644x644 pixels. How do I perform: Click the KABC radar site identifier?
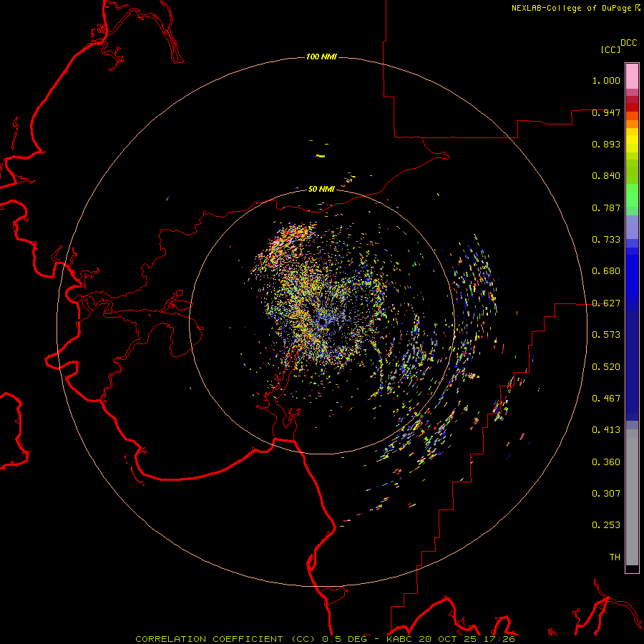pos(399,639)
